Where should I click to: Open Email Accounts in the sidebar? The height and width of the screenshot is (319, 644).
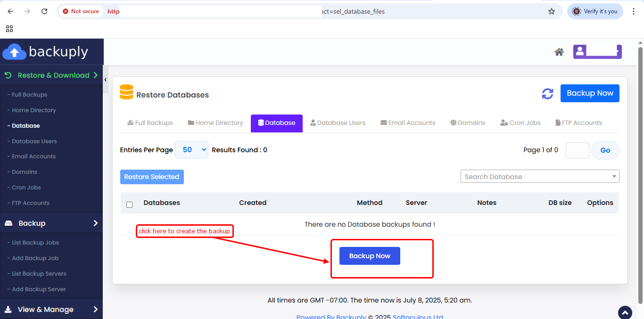click(x=33, y=156)
